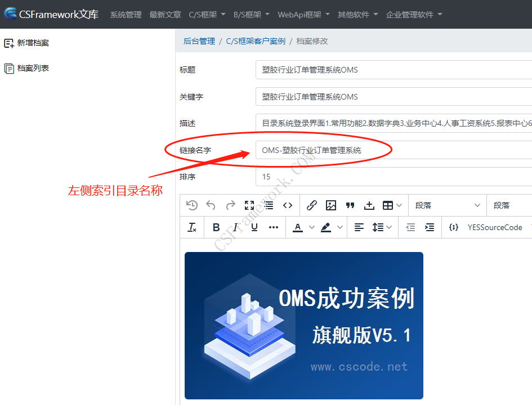Screen dimensions: 532x405
Task: Go to 后台管理 breadcrumb link
Action: click(199, 42)
